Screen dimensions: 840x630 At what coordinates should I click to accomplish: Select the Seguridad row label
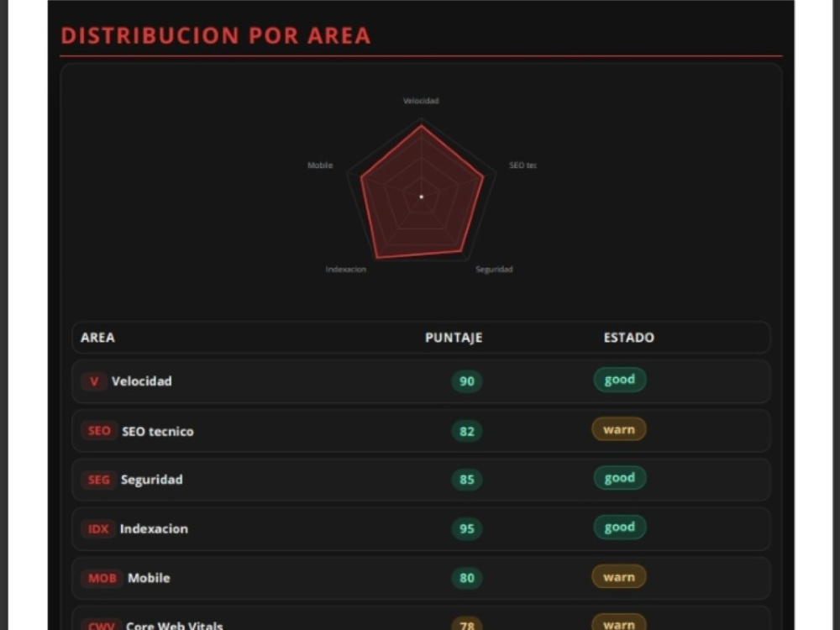[x=151, y=480]
